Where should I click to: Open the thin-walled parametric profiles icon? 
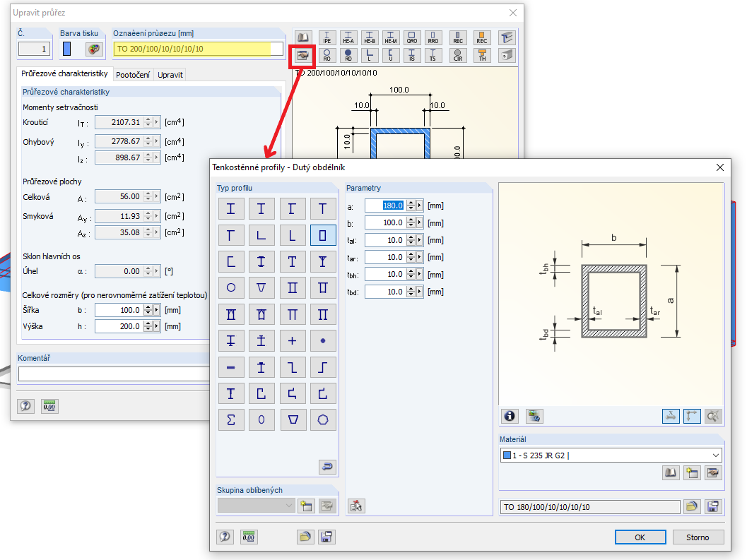click(303, 55)
